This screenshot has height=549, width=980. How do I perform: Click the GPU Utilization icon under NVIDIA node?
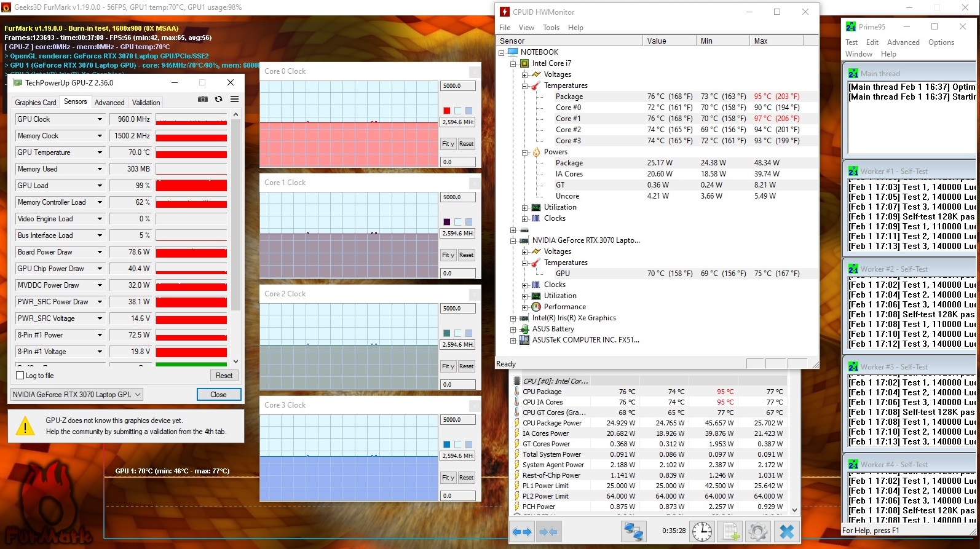tap(536, 296)
